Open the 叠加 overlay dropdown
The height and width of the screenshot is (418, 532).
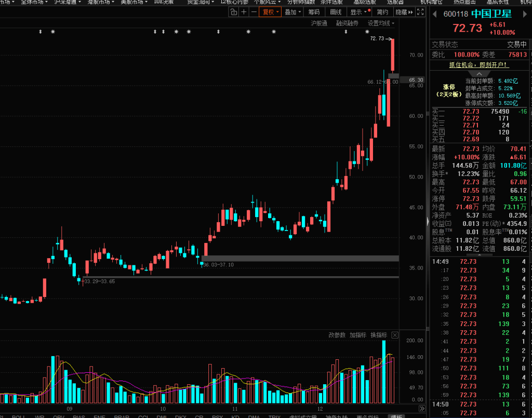coord(292,12)
